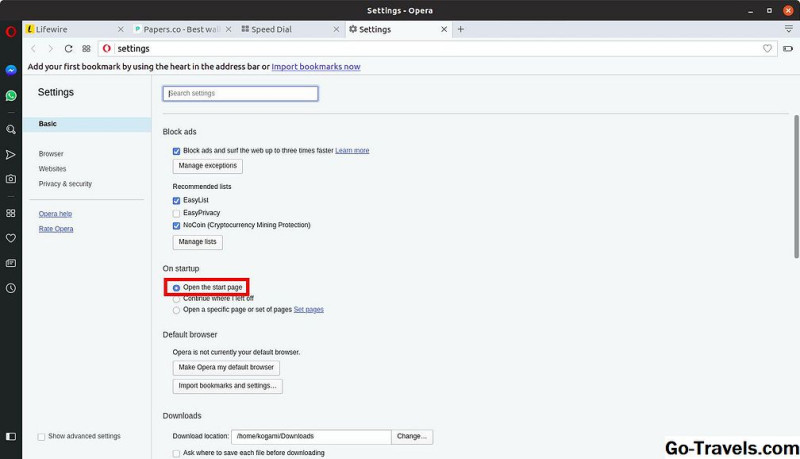The width and height of the screenshot is (800, 459).
Task: Open Bookmarks heart icon in sidebar
Action: pos(11,238)
